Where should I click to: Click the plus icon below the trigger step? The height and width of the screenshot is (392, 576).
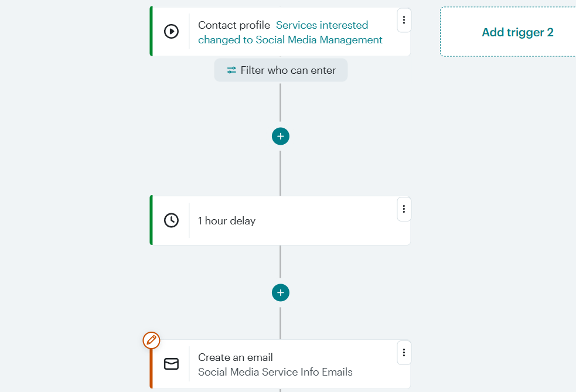(x=281, y=136)
